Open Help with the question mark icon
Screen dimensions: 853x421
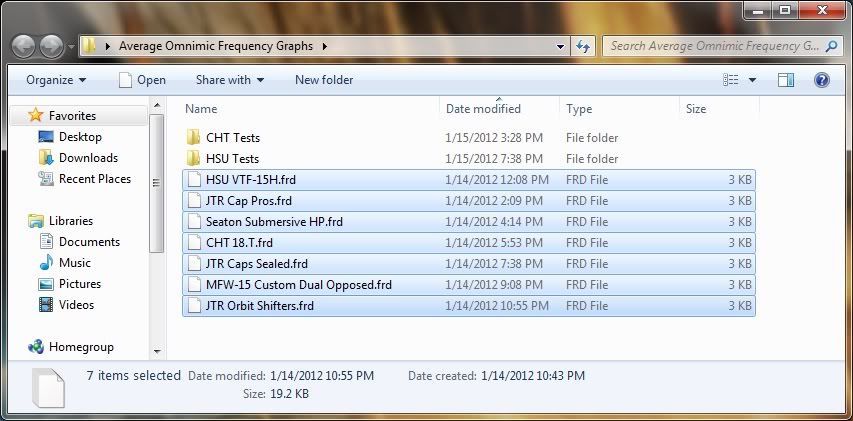pos(821,80)
